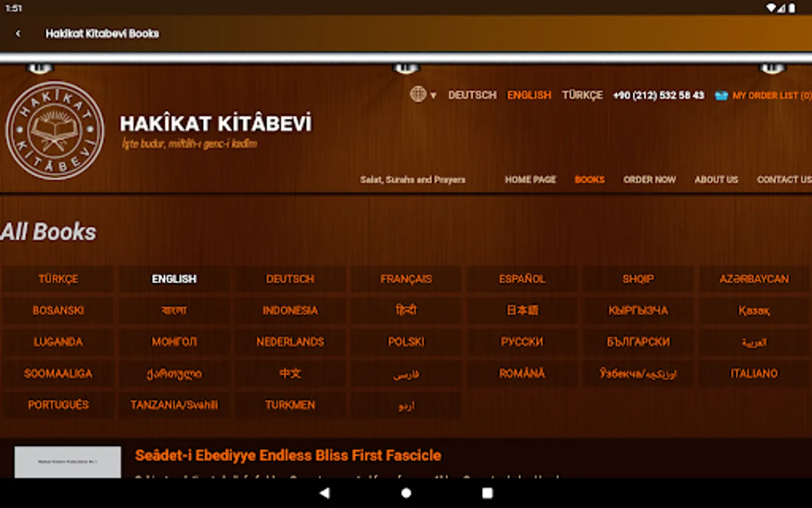This screenshot has width=812, height=508.
Task: Open the shopping cart icon
Action: pos(721,95)
